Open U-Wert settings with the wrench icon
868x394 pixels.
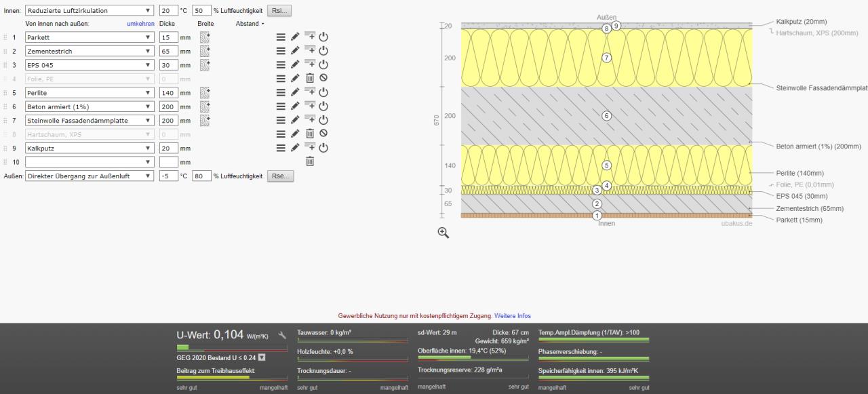[282, 335]
